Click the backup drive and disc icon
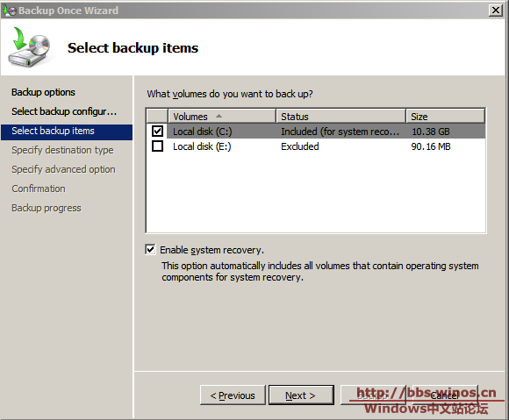Viewport: 509px width, 420px height. click(x=31, y=47)
